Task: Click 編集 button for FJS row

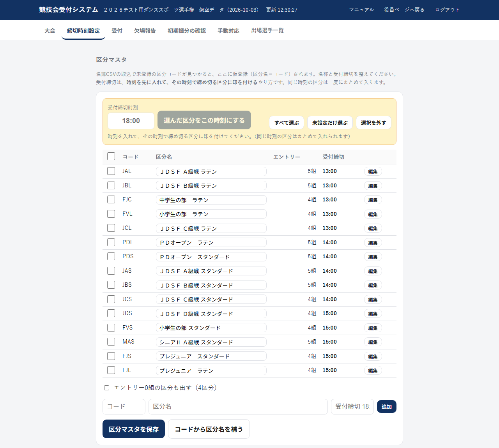Action: [373, 356]
